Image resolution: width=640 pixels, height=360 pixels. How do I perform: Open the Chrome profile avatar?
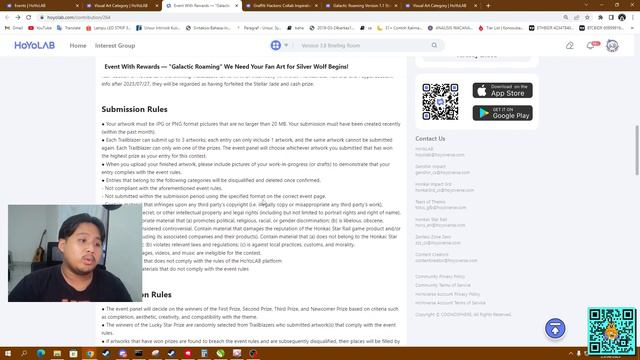click(622, 18)
